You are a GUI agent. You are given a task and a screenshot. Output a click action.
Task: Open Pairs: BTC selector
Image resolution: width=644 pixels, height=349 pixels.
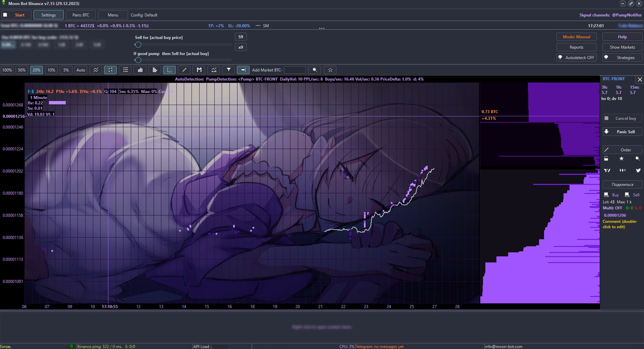[x=81, y=15]
